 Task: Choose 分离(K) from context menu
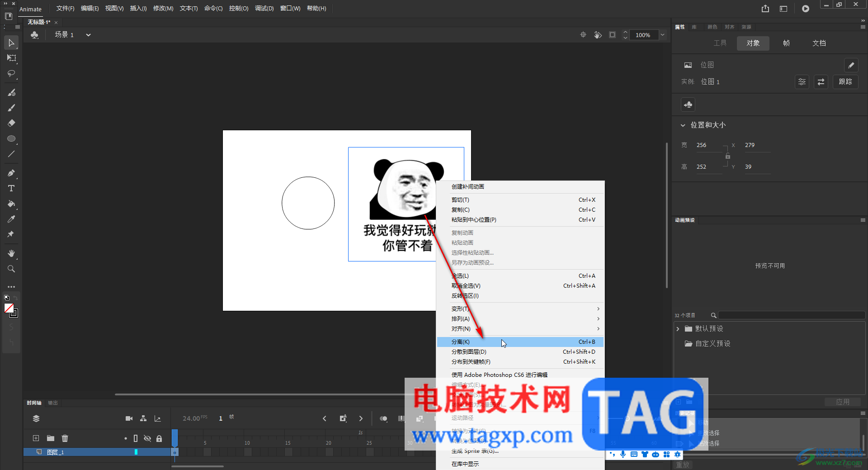(520, 342)
